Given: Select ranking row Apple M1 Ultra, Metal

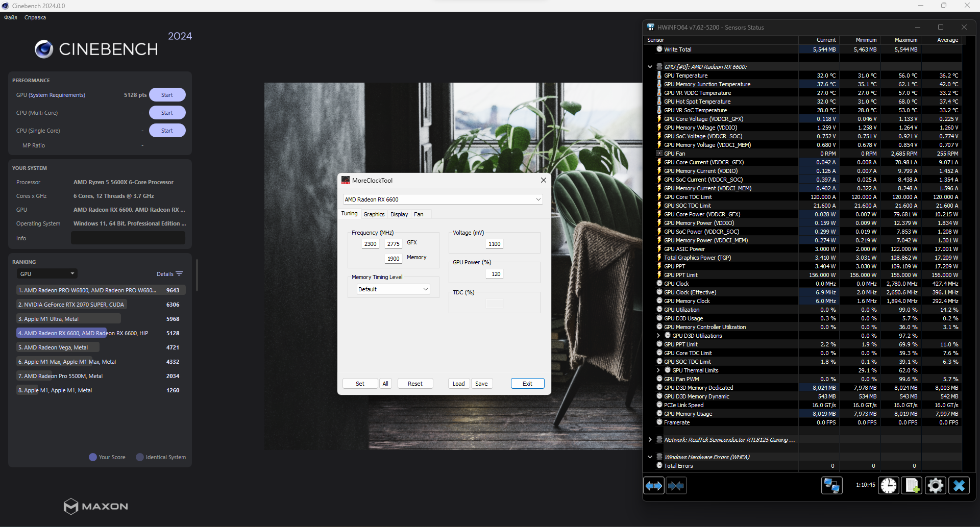Looking at the screenshot, I should click(x=100, y=319).
